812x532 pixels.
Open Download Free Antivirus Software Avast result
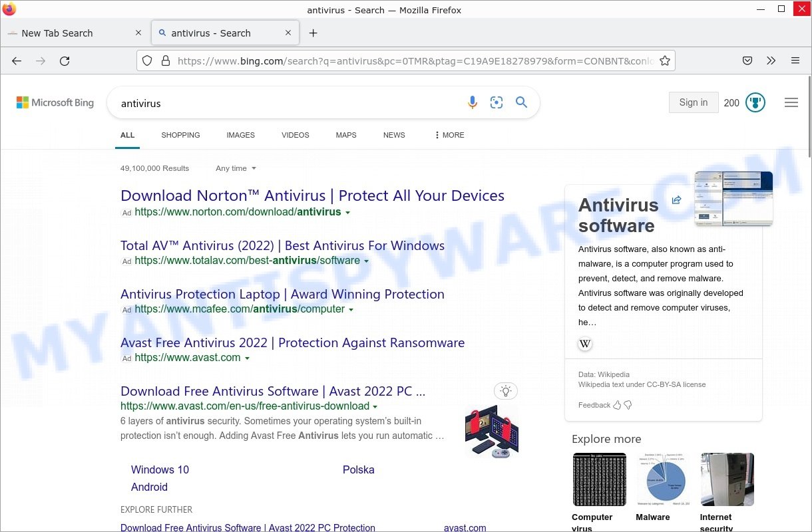click(x=273, y=391)
